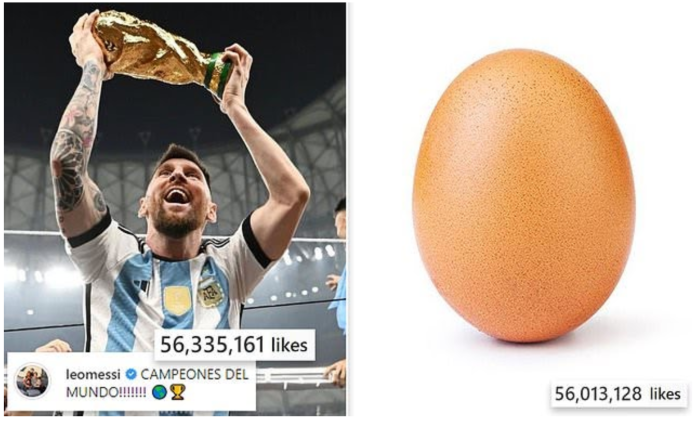696x437 pixels.
Task: Click the blue verified badge
Action: [x=131, y=375]
